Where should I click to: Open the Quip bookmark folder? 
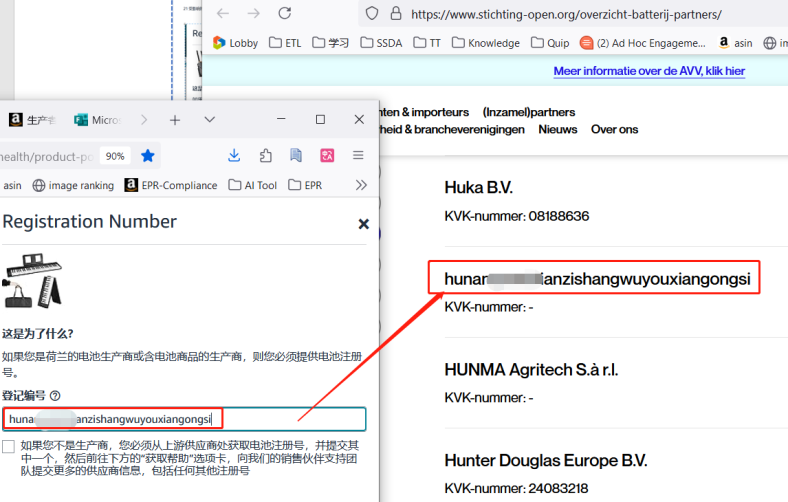(550, 43)
